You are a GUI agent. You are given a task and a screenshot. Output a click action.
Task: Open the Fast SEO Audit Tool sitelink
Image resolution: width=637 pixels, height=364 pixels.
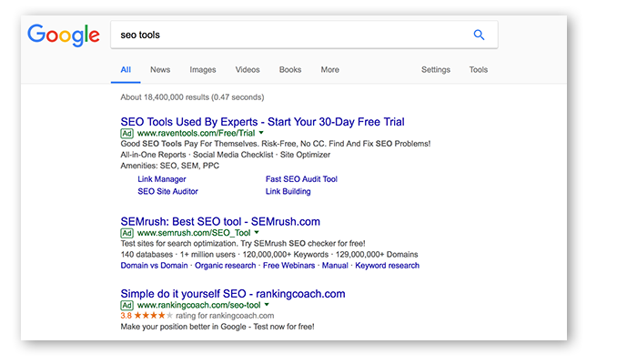click(301, 179)
